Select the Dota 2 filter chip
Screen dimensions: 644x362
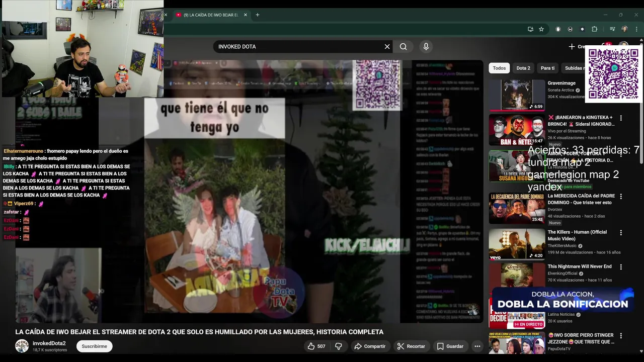(x=523, y=68)
